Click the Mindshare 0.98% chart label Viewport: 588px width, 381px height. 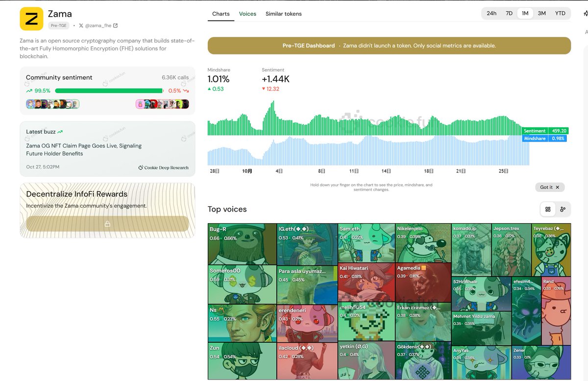(x=545, y=139)
